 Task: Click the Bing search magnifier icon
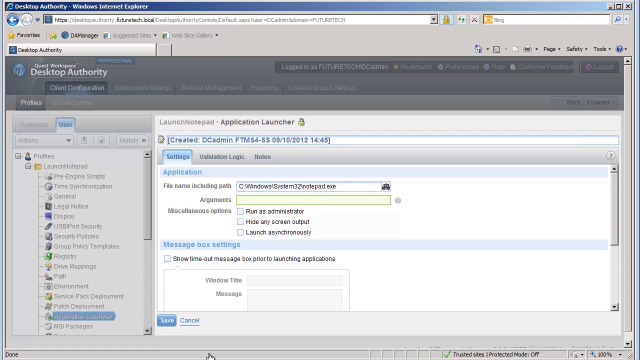pos(618,20)
